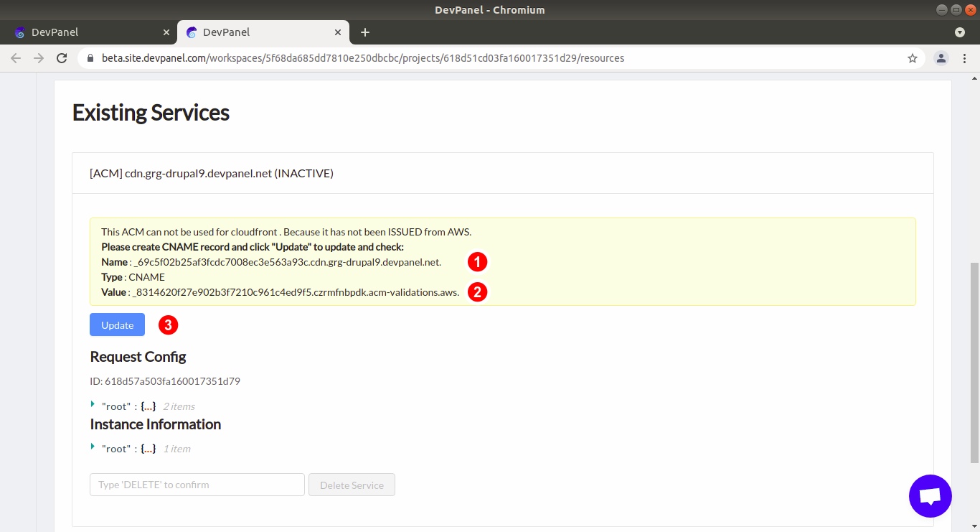Open the chat widget icon
Screen dimensions: 980x532
tap(930, 496)
